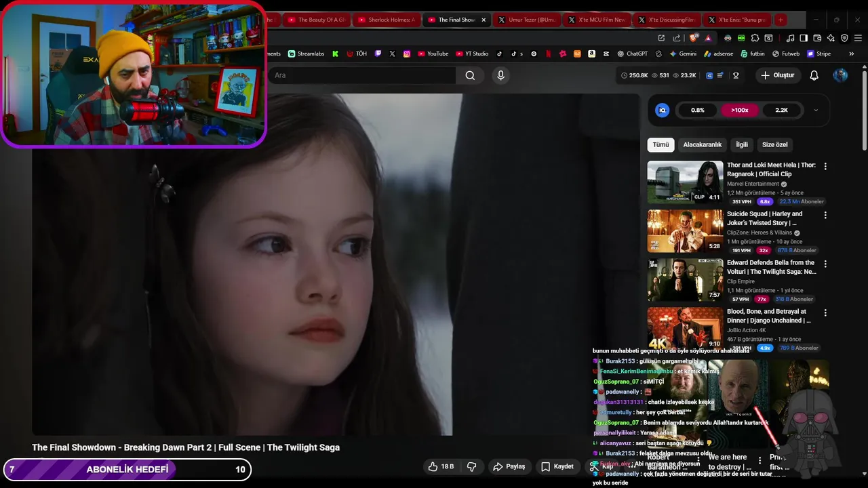Open the Stripe bookmark
This screenshot has height=488, width=868.
pos(818,54)
